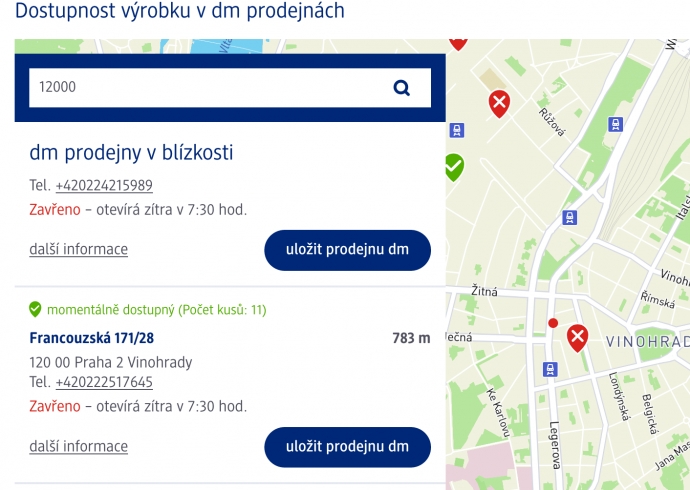Click transit icon at upper right of map
The width and height of the screenshot is (690, 490).
click(616, 124)
